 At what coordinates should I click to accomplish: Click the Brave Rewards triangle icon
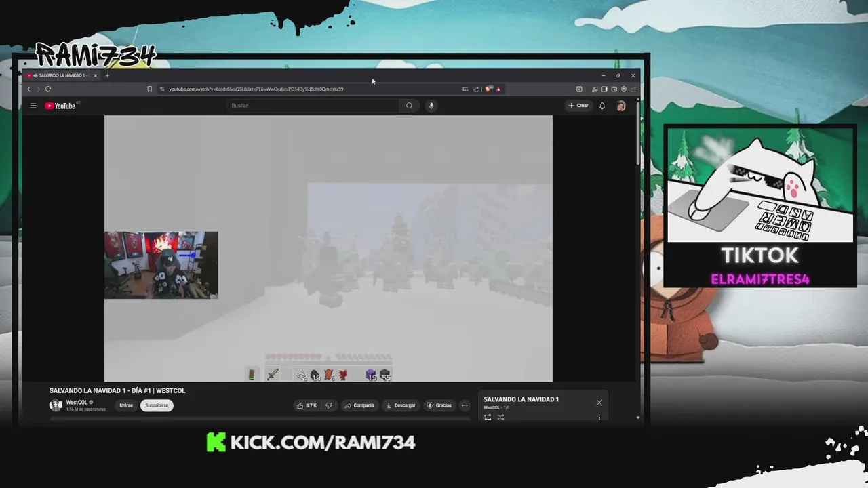coord(498,89)
